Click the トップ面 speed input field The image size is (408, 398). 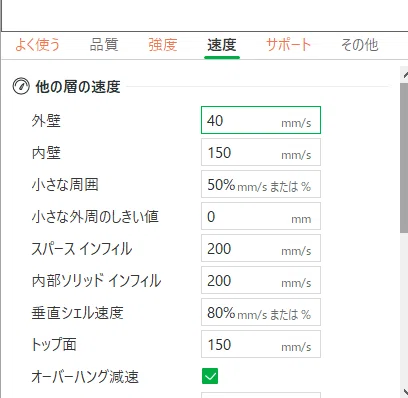coord(261,344)
